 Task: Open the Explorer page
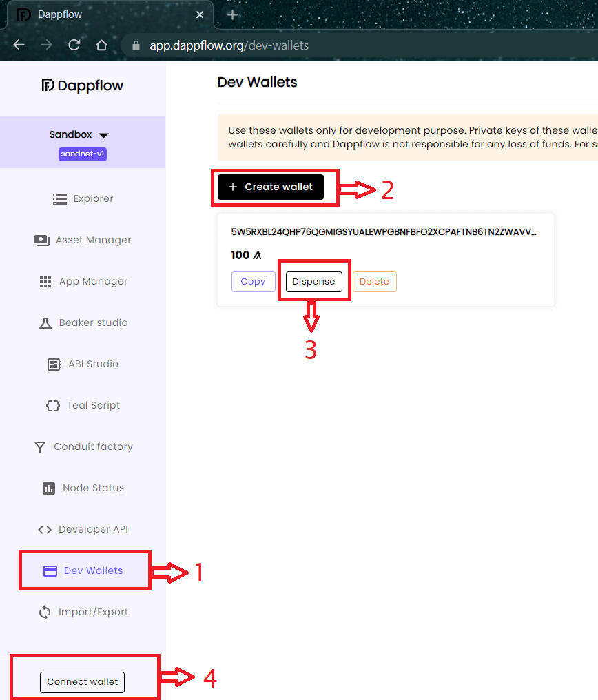pyautogui.click(x=93, y=198)
